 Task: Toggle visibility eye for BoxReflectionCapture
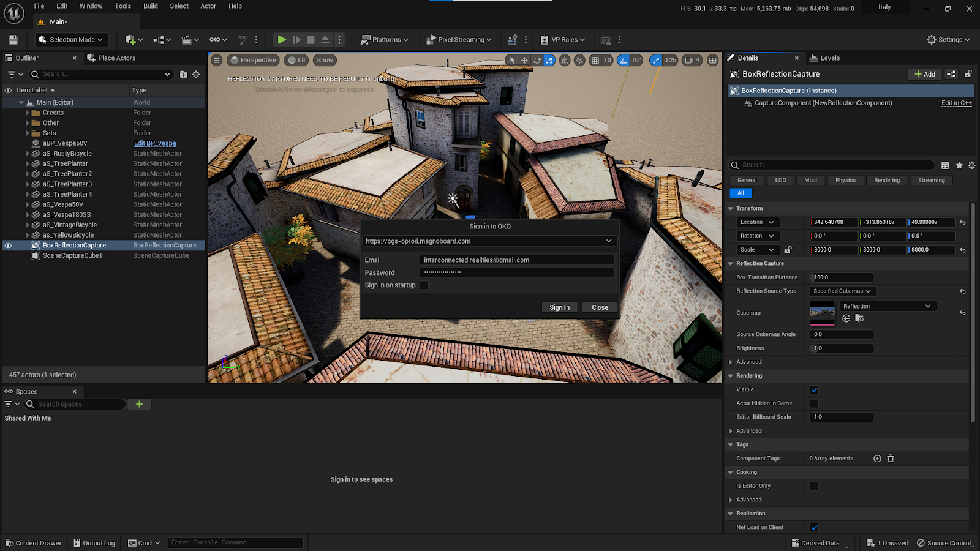point(8,246)
